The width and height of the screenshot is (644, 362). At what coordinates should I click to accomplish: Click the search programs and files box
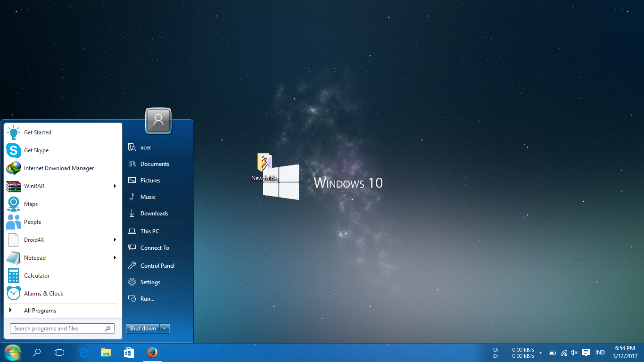[62, 329]
